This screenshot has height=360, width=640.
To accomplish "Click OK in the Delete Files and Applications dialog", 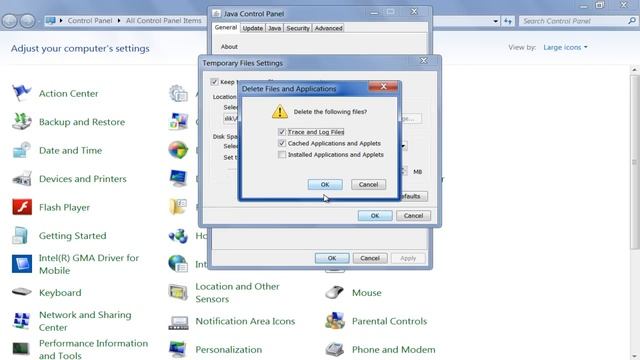I will (325, 184).
